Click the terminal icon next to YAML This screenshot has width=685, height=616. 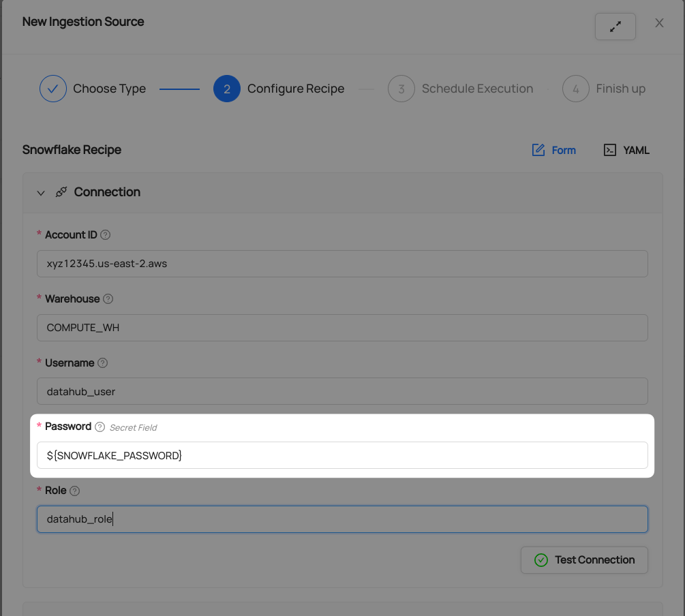click(610, 150)
